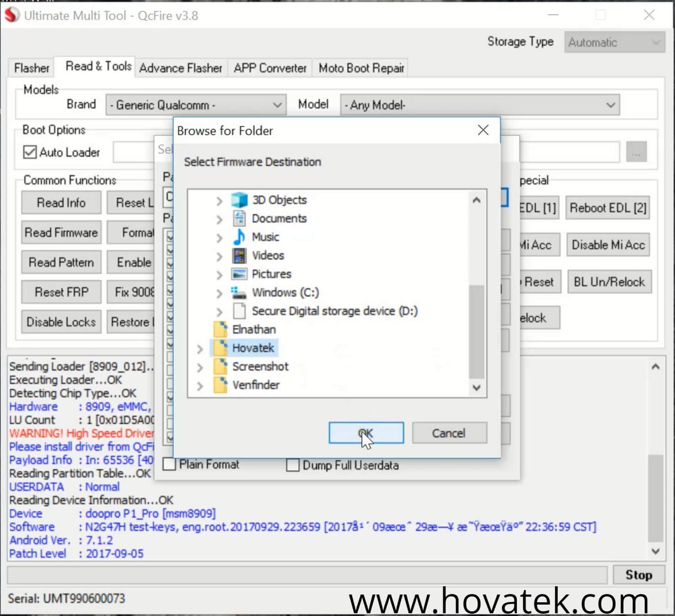
Task: Expand the 3D Objects tree node
Action: click(x=220, y=201)
